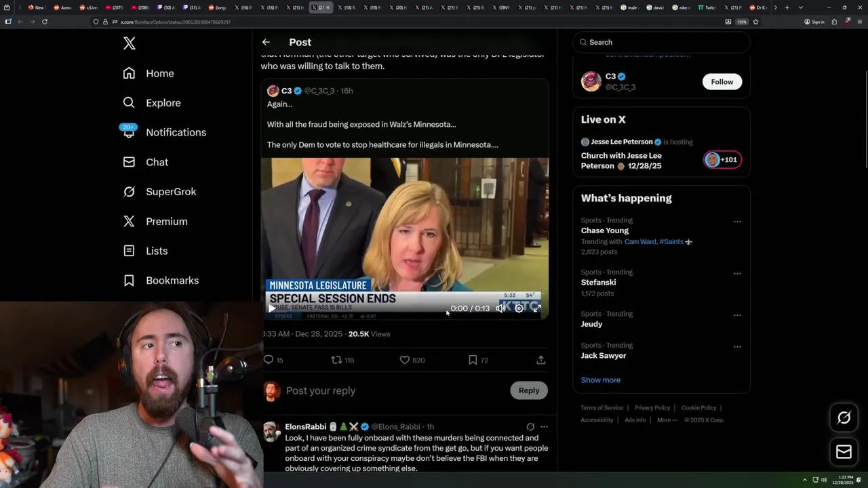Open video settings gear icon
The image size is (868, 488).
[x=519, y=308]
